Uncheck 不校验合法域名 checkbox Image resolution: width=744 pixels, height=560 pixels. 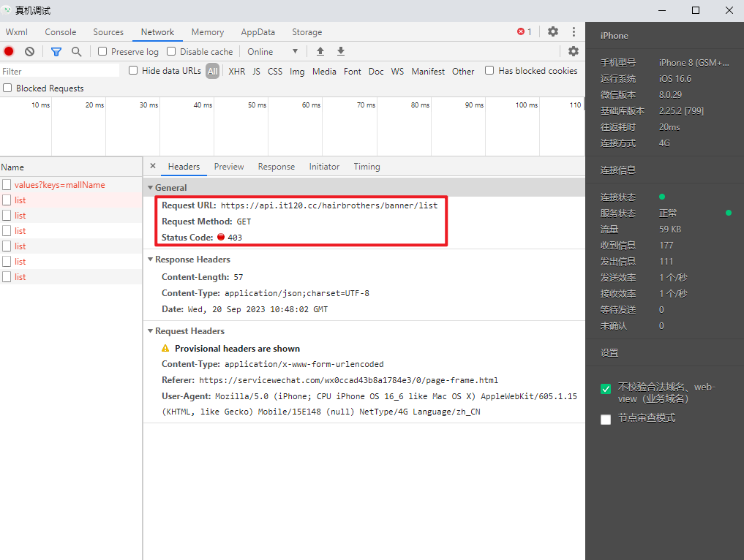point(606,389)
